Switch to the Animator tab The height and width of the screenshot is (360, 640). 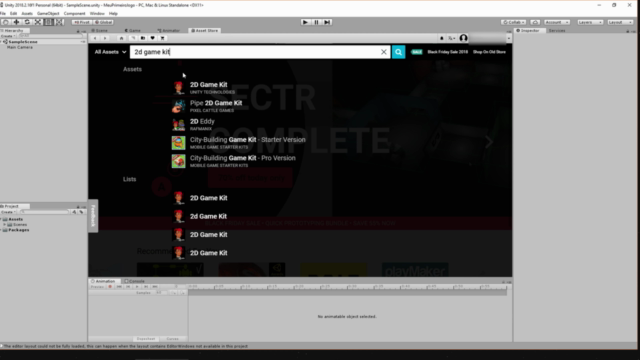[169, 31]
